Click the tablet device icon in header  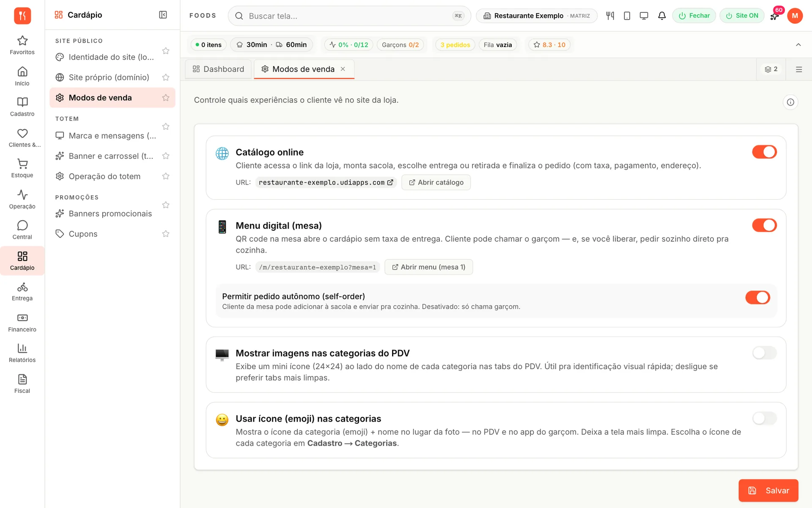[627, 16]
